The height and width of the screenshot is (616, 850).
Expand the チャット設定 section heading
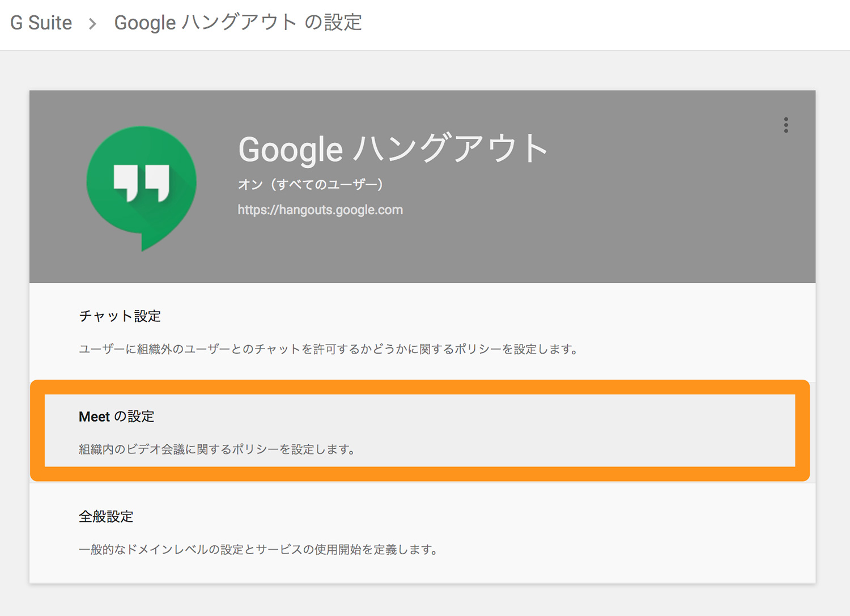pos(120,316)
